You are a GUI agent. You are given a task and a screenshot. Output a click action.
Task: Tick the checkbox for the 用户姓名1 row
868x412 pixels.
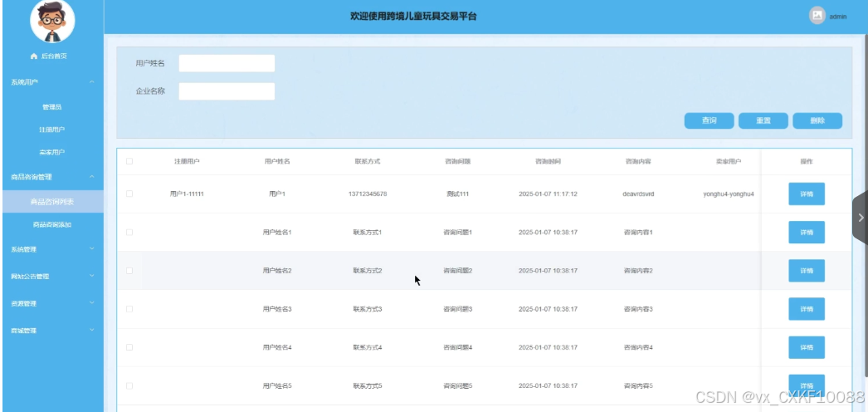[129, 232]
